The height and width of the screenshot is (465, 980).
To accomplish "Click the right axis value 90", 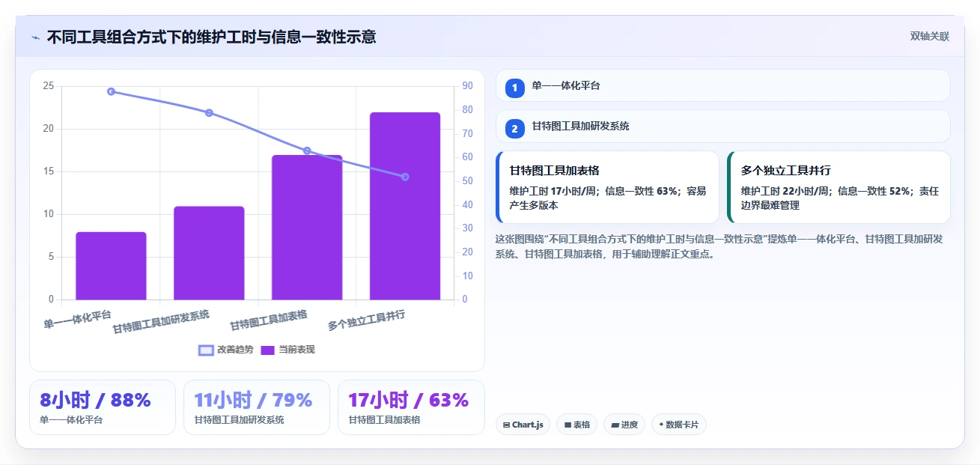I will tap(467, 86).
